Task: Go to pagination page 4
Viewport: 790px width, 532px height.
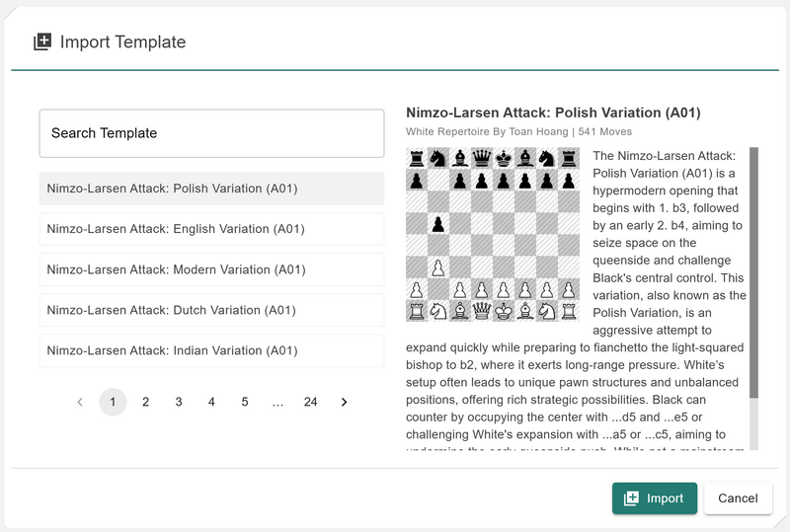Action: click(211, 402)
